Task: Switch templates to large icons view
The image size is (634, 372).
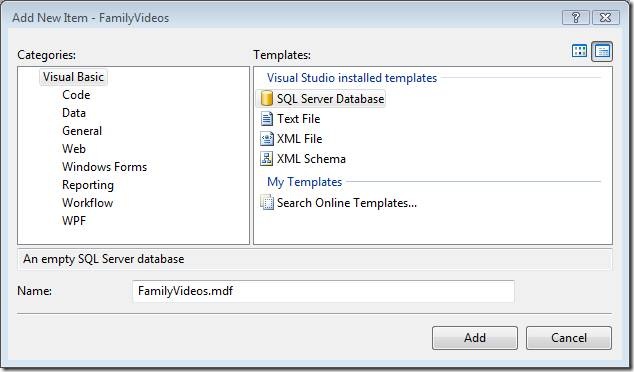Action: click(x=579, y=51)
